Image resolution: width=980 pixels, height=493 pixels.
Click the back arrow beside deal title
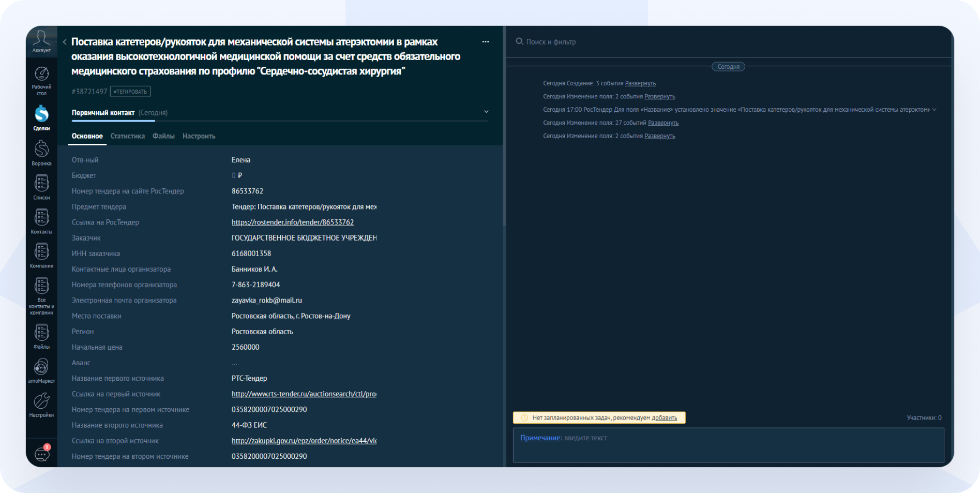(65, 42)
